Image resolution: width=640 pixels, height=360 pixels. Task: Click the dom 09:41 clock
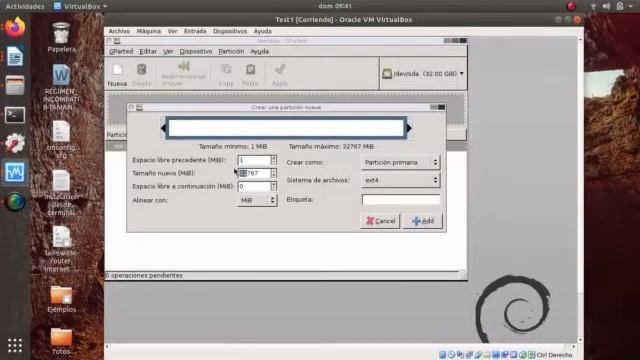coord(335,6)
